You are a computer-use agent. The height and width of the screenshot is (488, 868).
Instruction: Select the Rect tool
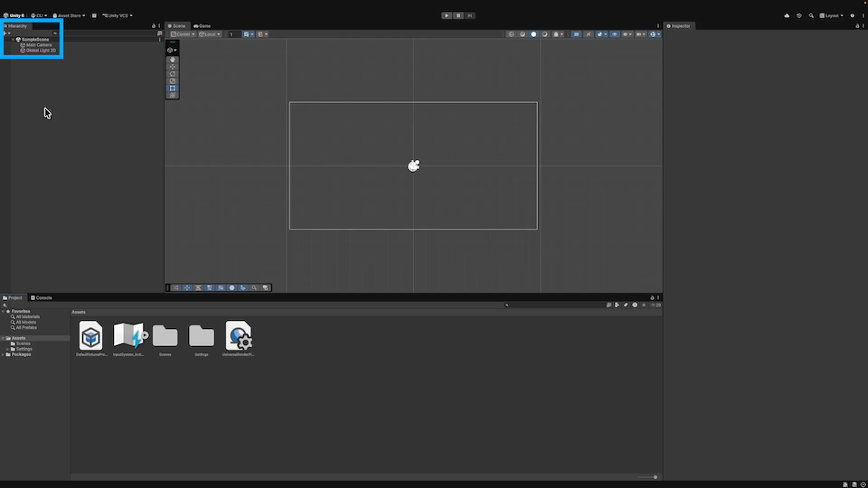[173, 88]
